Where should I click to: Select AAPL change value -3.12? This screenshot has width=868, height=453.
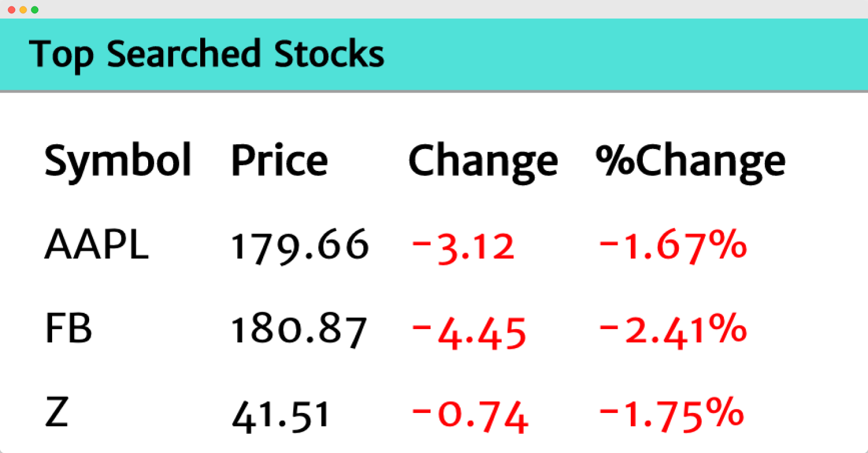click(x=463, y=247)
